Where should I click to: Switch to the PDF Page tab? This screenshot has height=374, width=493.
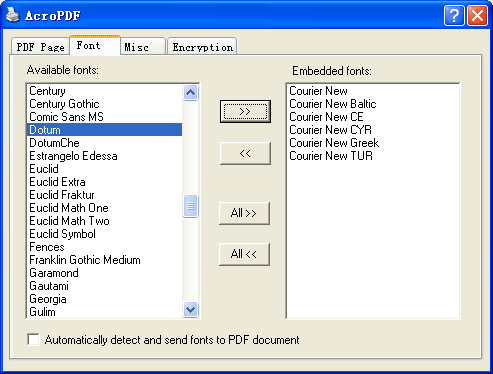40,47
